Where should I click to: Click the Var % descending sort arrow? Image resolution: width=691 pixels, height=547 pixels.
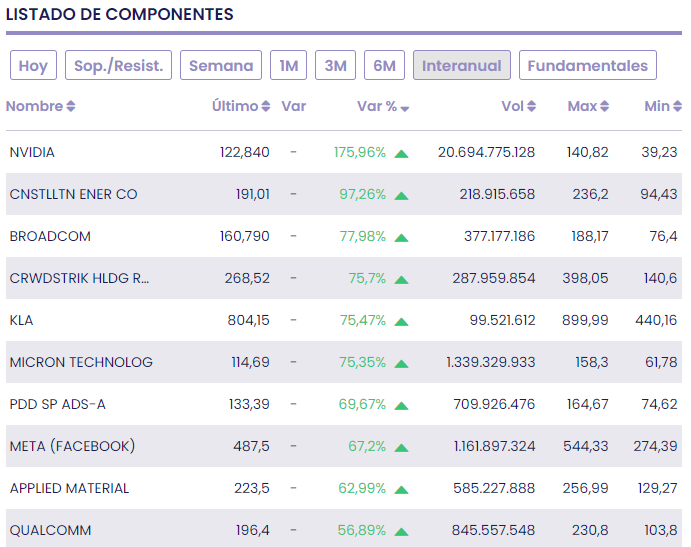[x=405, y=108]
